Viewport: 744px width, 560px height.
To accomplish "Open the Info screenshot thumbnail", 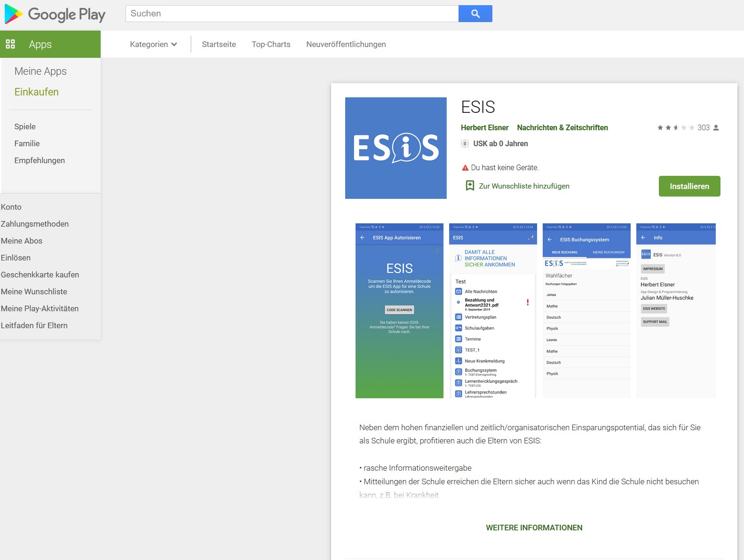I will [676, 311].
